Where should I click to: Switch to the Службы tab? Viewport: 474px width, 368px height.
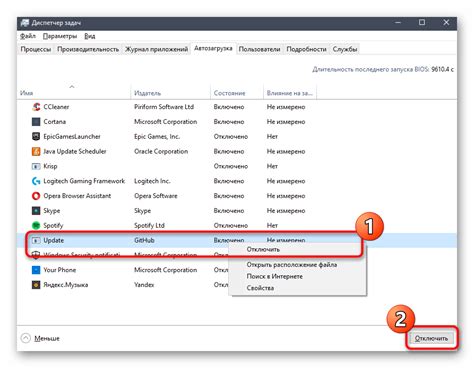coord(345,49)
